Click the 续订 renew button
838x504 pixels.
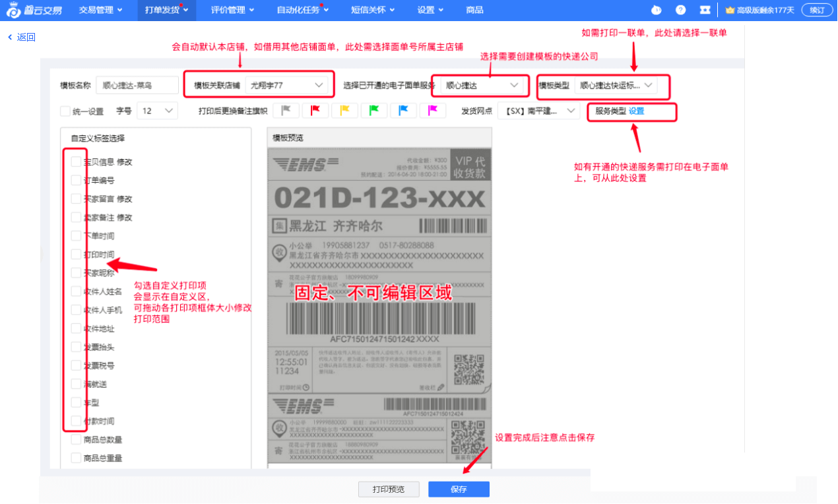pyautogui.click(x=817, y=10)
